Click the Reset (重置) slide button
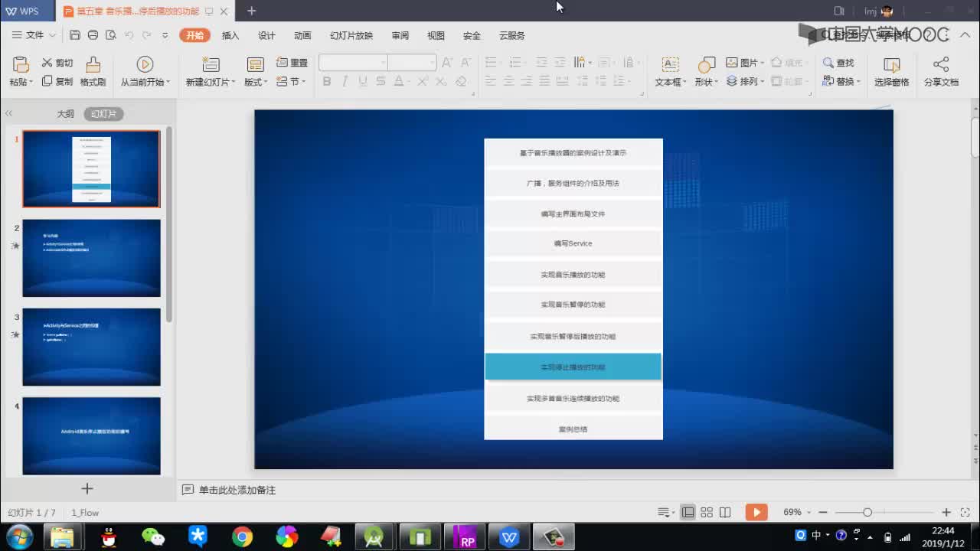Screen dimensions: 980x551 (292, 63)
